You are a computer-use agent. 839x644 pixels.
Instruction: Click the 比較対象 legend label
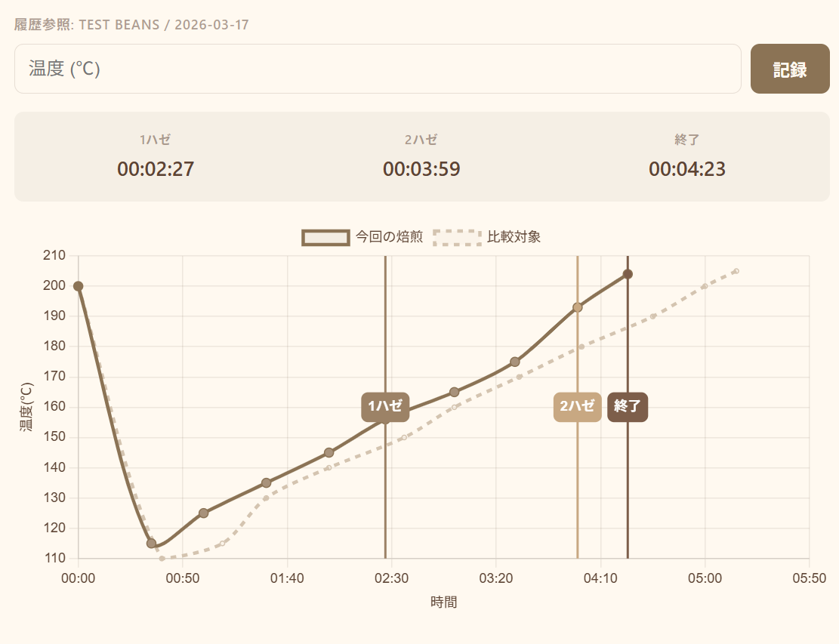[514, 237]
